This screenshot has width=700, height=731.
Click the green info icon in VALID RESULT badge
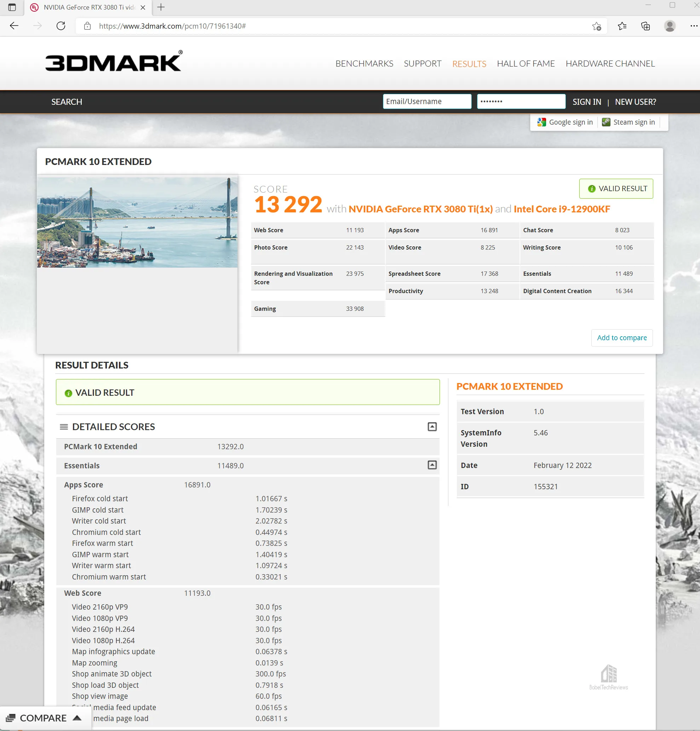pos(591,189)
